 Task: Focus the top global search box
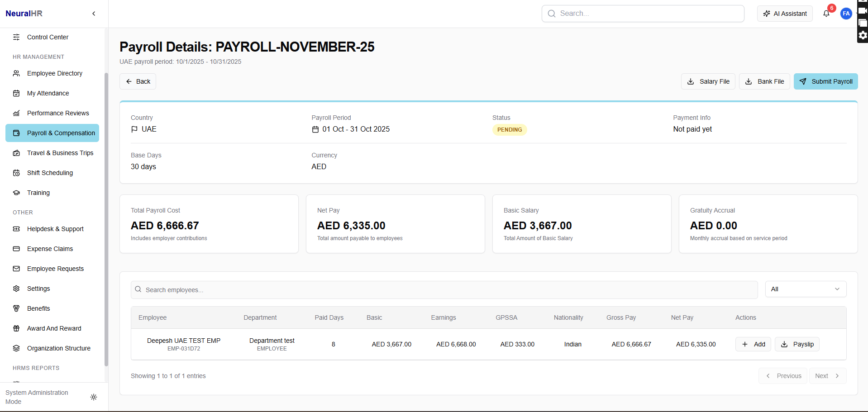pyautogui.click(x=643, y=14)
